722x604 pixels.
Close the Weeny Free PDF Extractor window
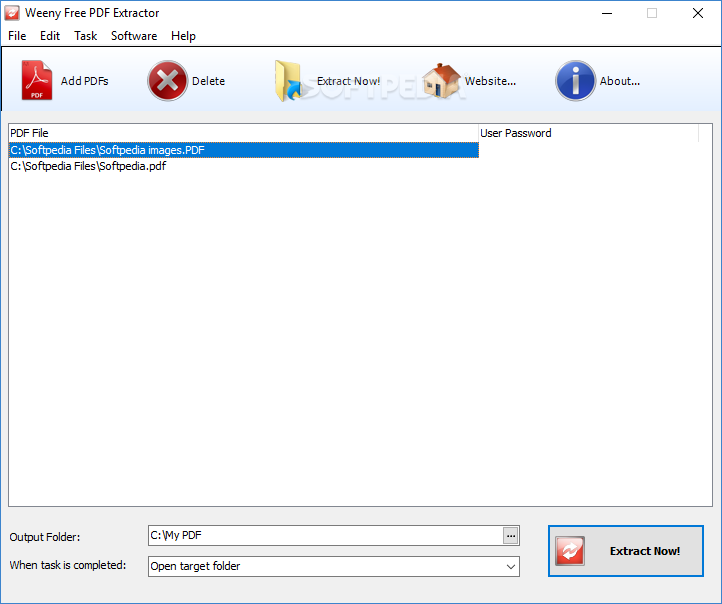[x=698, y=13]
